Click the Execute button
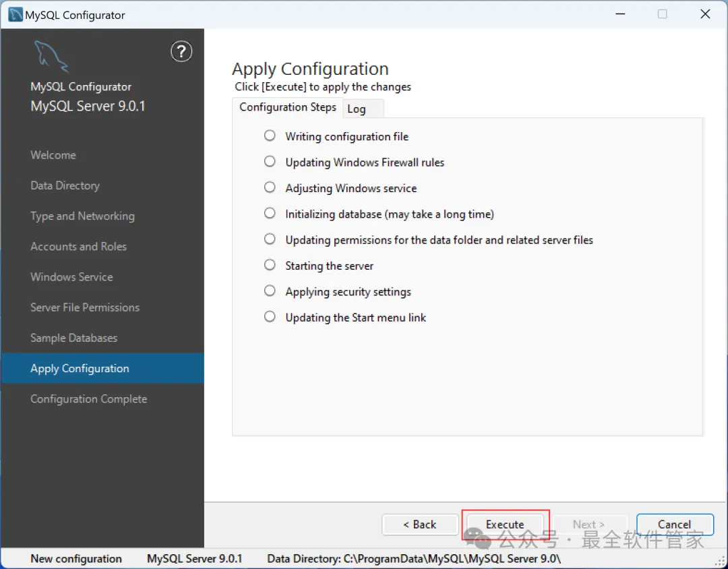 505,525
